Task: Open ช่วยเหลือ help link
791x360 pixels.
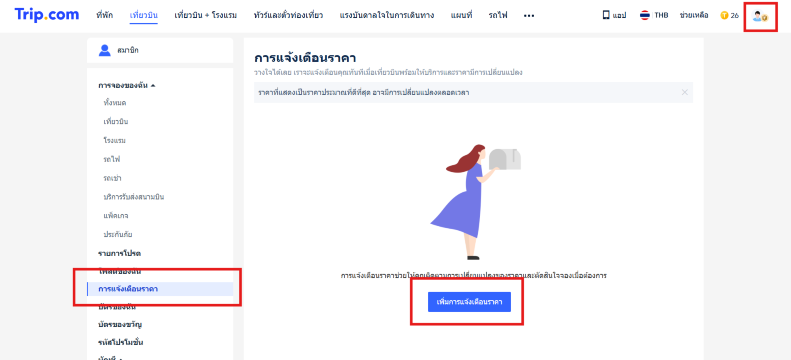Action: (x=694, y=15)
